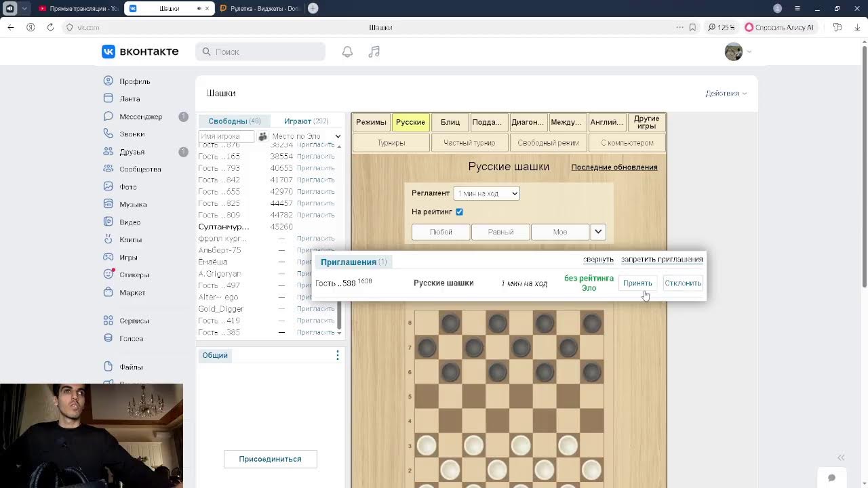Open Файлы sidebar icon
The image size is (868, 488).
(108, 367)
